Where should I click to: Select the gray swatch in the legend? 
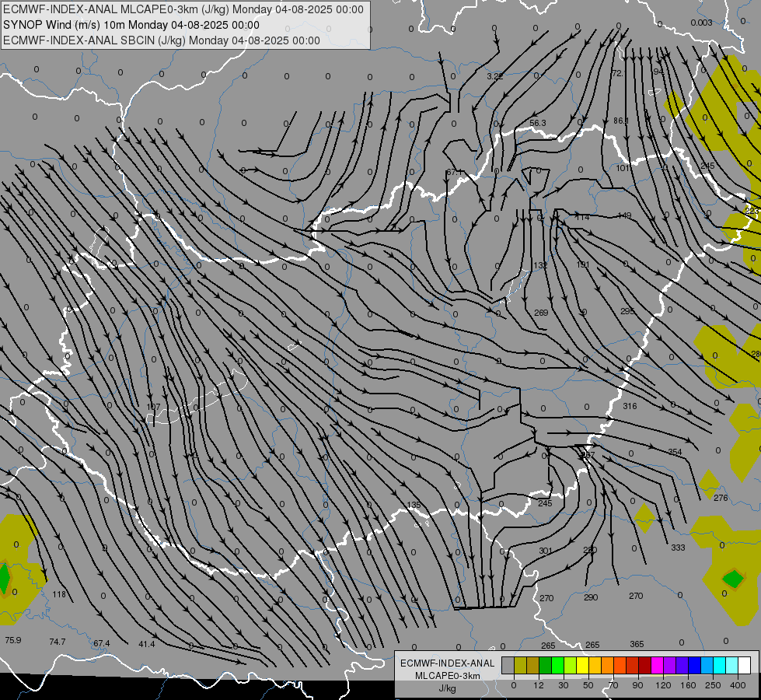pyautogui.click(x=508, y=665)
